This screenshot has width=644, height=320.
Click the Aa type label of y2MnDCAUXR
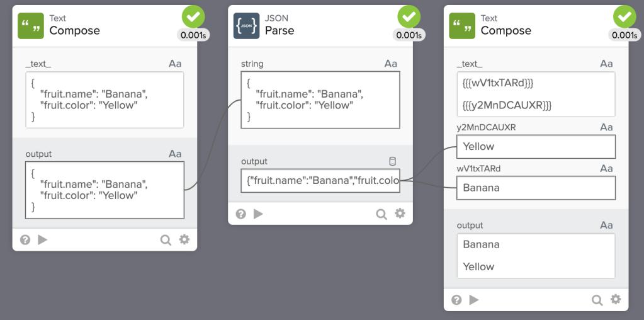coord(606,127)
